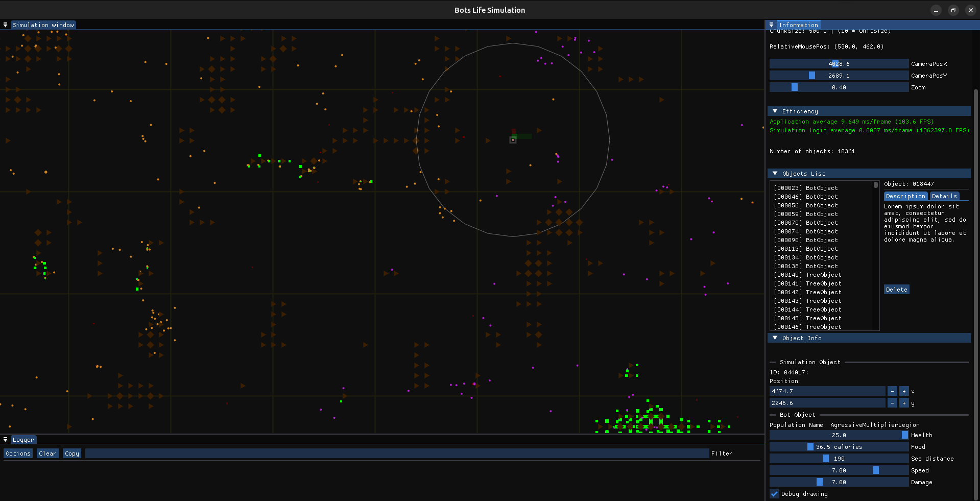Open the Logger Options
The height and width of the screenshot is (501, 980).
18,453
